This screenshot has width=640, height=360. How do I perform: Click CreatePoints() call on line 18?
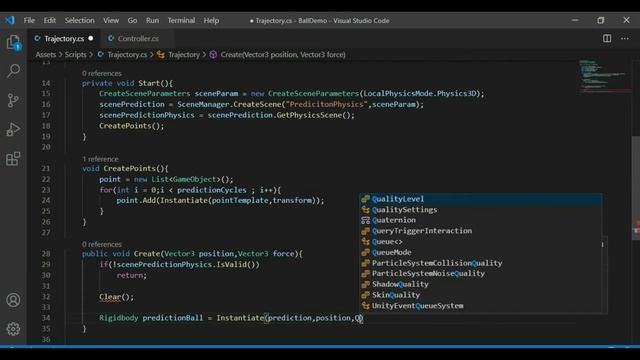click(x=131, y=126)
